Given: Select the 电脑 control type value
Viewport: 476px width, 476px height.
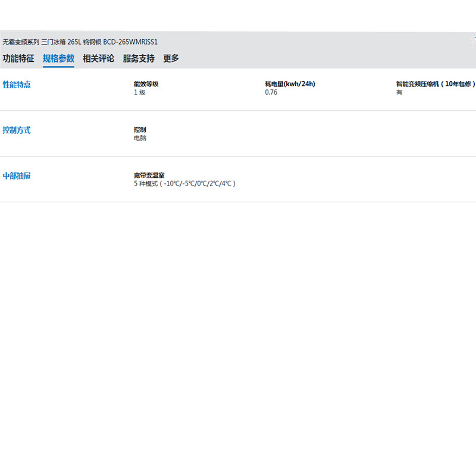Looking at the screenshot, I should (x=140, y=139).
